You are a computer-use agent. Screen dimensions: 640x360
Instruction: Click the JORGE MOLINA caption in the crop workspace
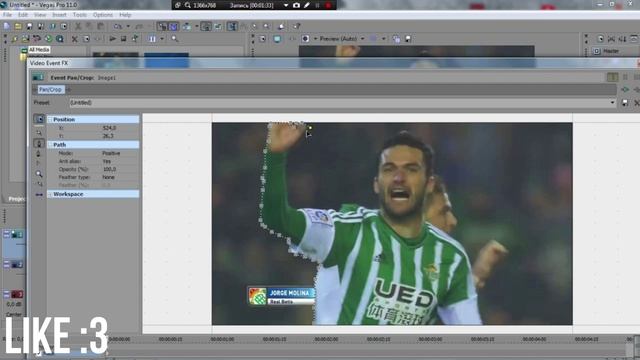[289, 293]
